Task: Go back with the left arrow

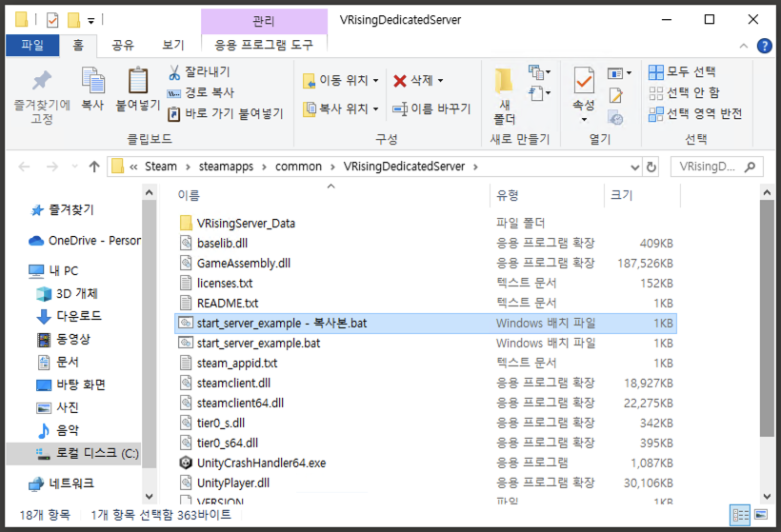Action: coord(24,167)
